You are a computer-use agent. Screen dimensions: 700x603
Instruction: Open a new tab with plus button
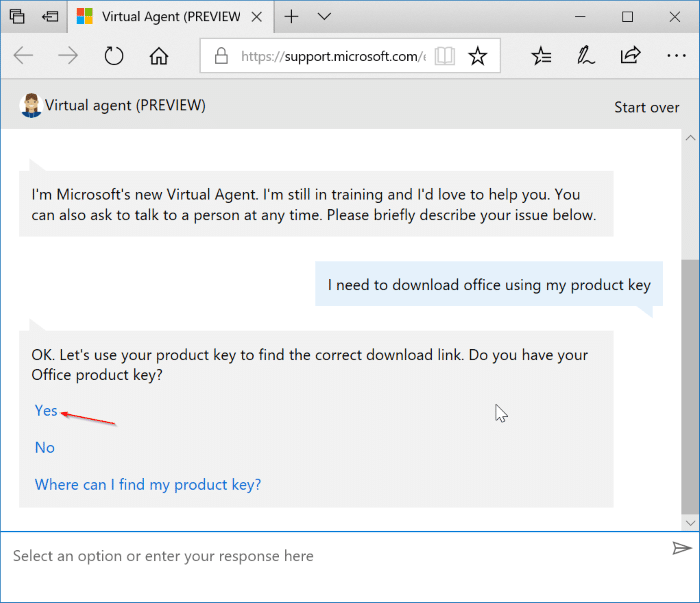(291, 17)
